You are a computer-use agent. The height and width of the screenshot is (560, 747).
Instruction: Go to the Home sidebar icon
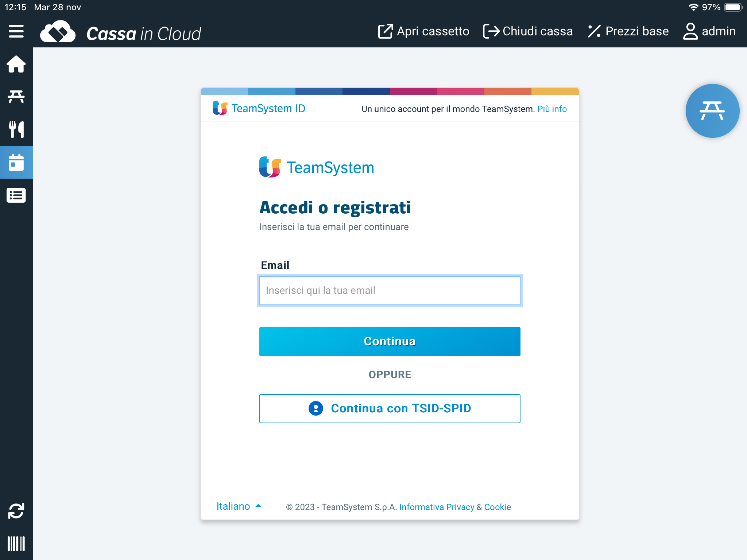(16, 64)
